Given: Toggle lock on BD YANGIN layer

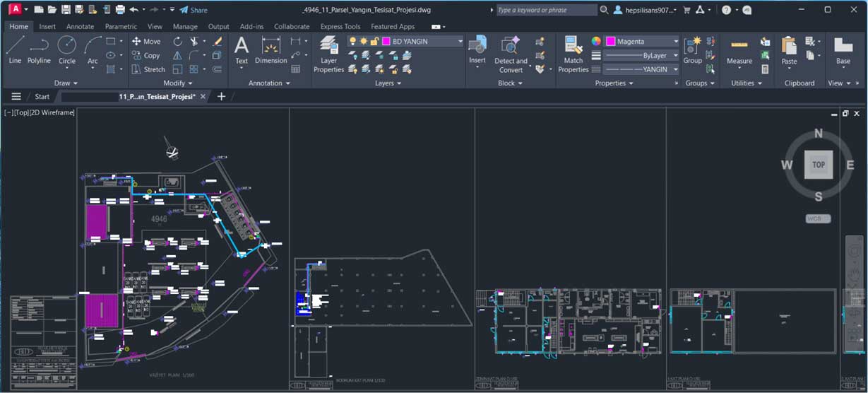Looking at the screenshot, I should (374, 41).
